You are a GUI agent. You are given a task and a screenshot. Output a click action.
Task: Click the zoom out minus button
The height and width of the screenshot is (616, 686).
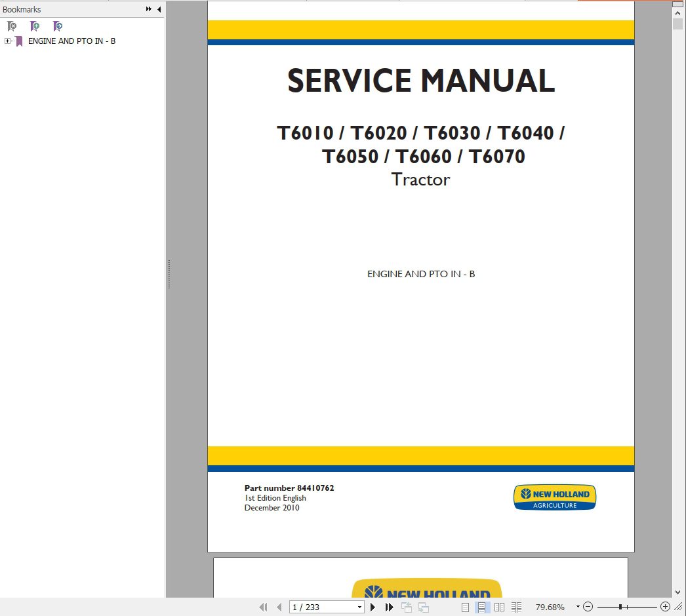coord(588,607)
